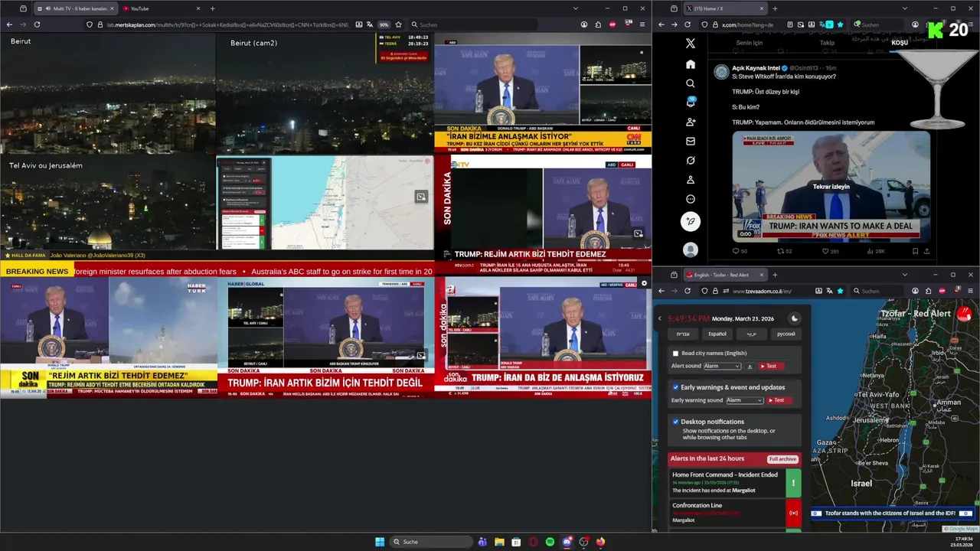Select Tel Aviv ou Jerusalém camera tile
980x551 pixels.
[x=108, y=203]
